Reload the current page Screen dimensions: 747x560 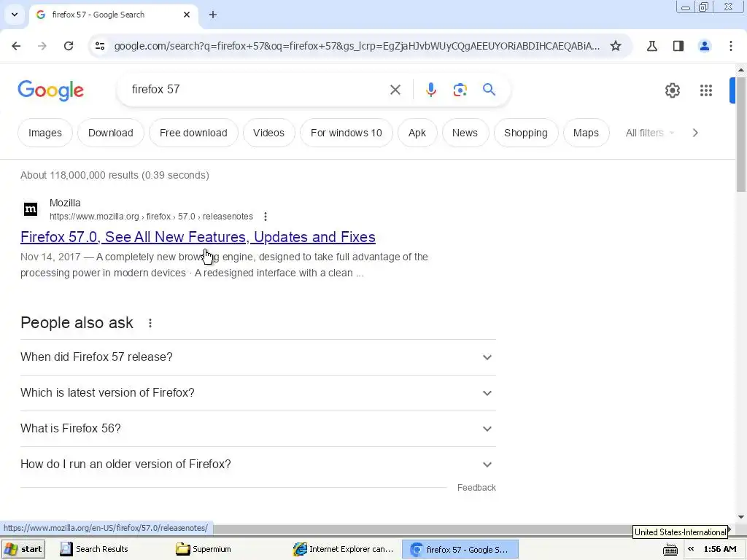(69, 46)
